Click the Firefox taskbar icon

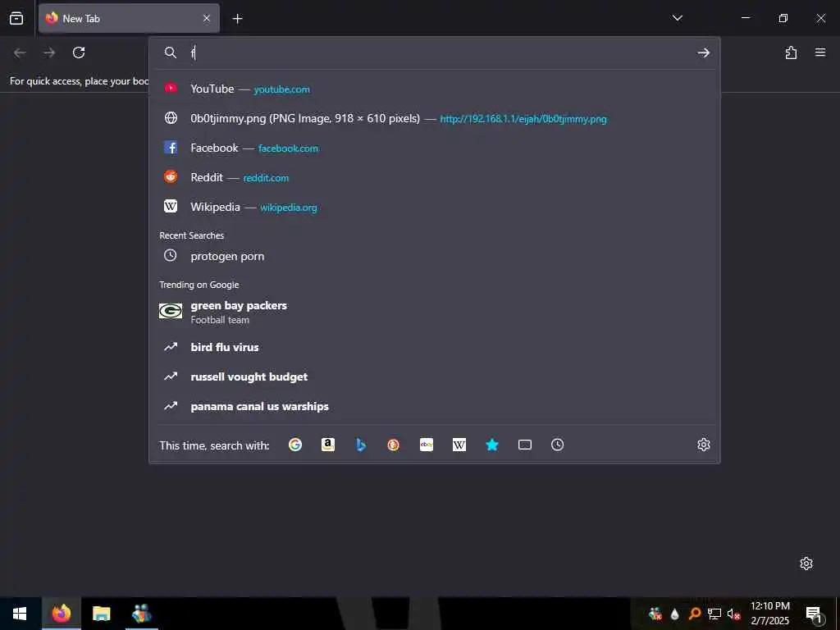(x=62, y=614)
